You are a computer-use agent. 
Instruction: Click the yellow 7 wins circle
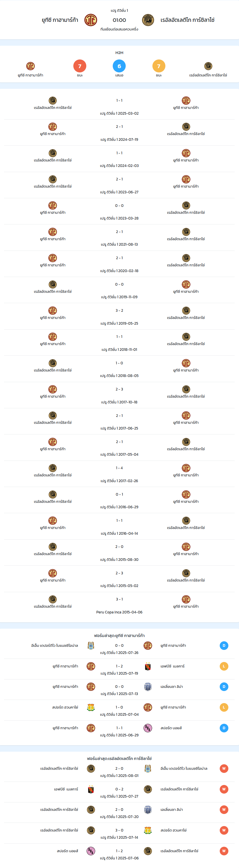[159, 66]
